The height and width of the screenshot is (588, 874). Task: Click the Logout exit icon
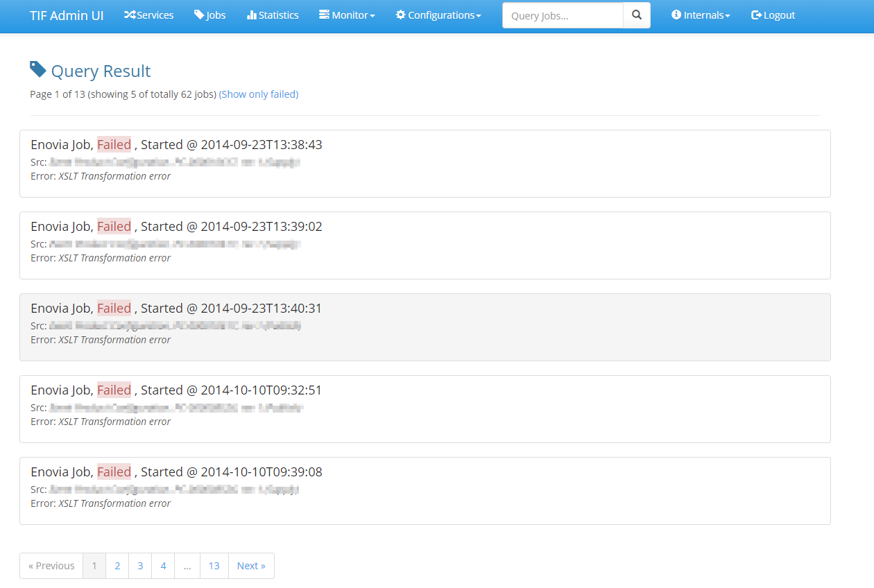[756, 15]
